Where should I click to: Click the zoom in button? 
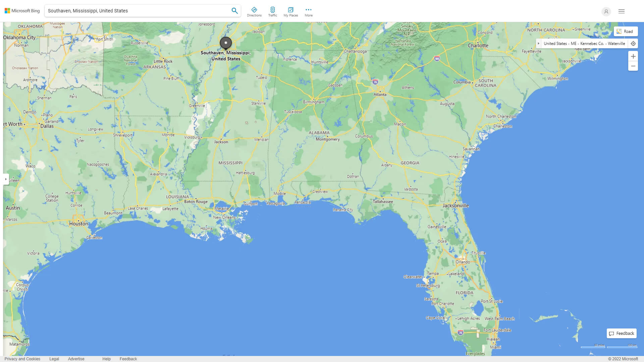click(x=633, y=56)
